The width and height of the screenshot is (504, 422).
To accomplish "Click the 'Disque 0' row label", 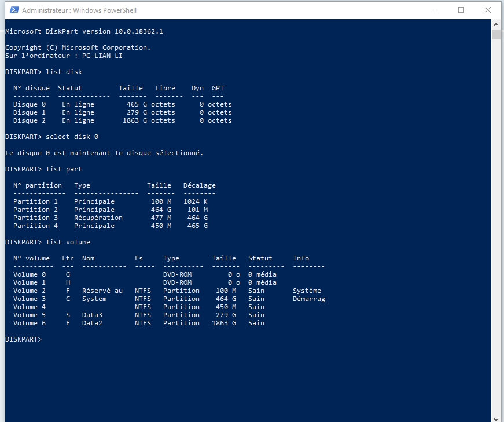I will pyautogui.click(x=30, y=104).
